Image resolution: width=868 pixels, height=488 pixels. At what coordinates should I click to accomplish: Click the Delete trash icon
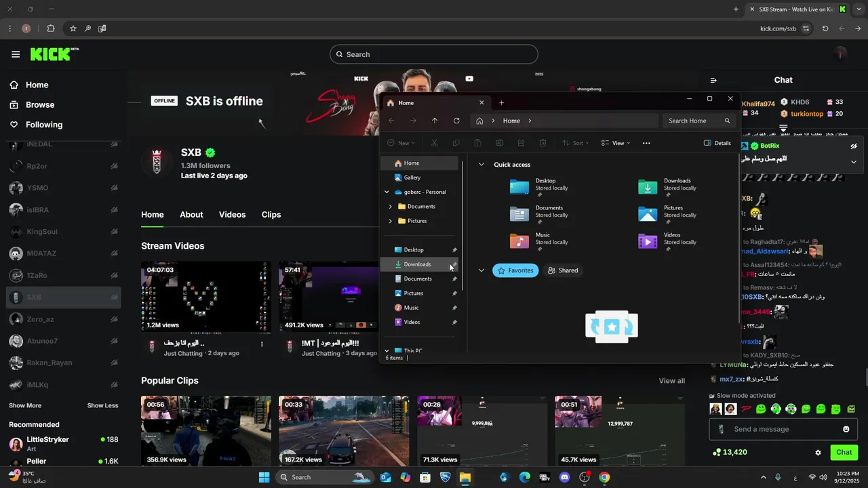coord(542,143)
